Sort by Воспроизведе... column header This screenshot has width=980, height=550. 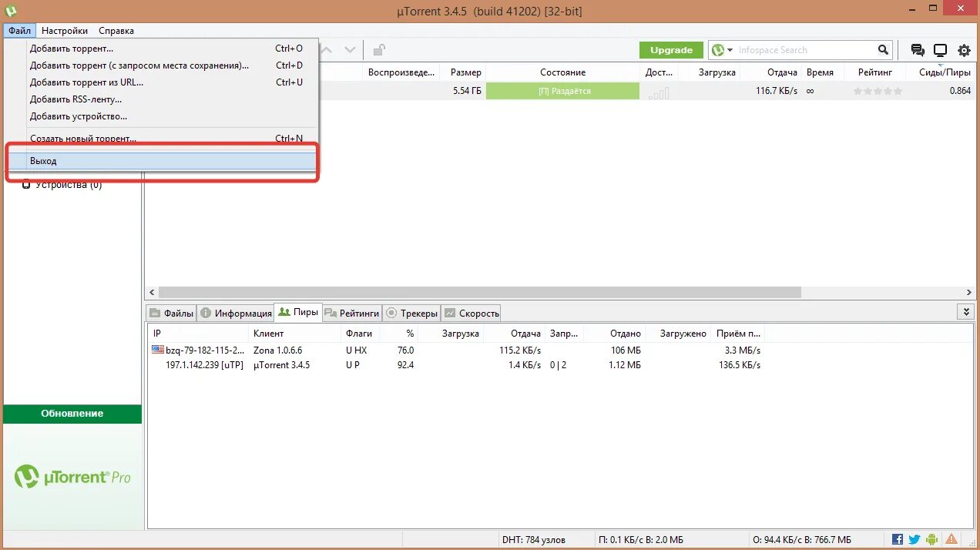click(x=401, y=72)
